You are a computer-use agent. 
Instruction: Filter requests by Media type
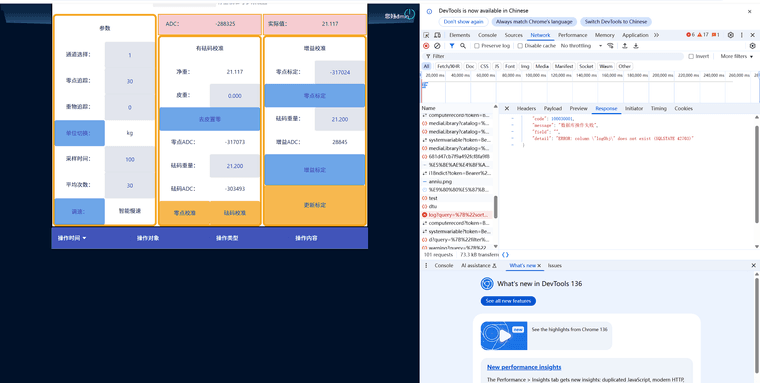542,66
